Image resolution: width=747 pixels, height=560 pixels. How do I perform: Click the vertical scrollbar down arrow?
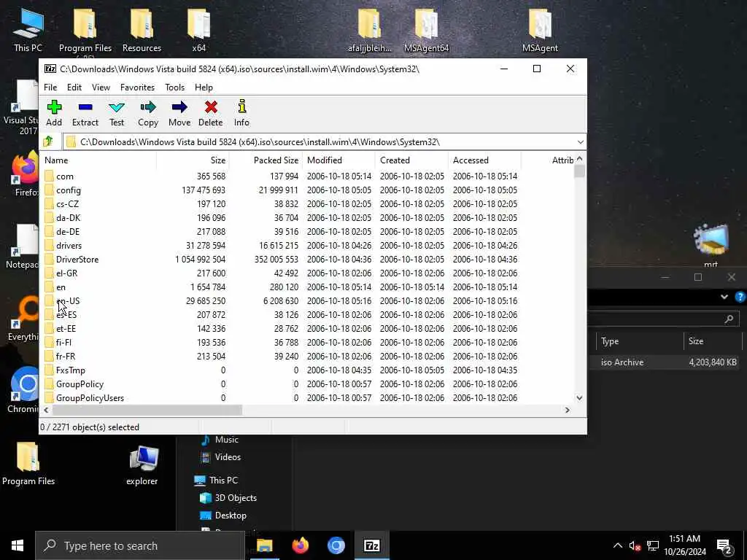pos(579,398)
